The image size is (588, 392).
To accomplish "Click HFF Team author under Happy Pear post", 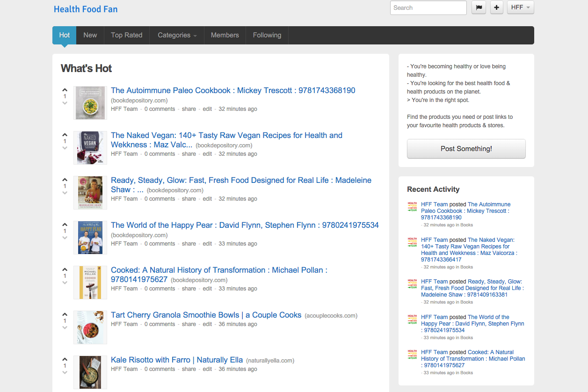I will click(x=124, y=244).
